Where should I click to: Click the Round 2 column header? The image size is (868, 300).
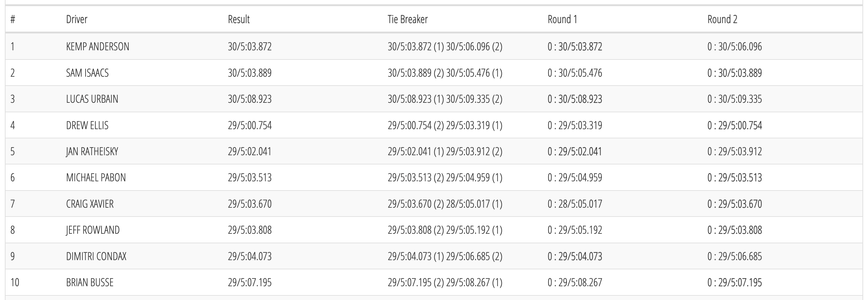tap(722, 19)
